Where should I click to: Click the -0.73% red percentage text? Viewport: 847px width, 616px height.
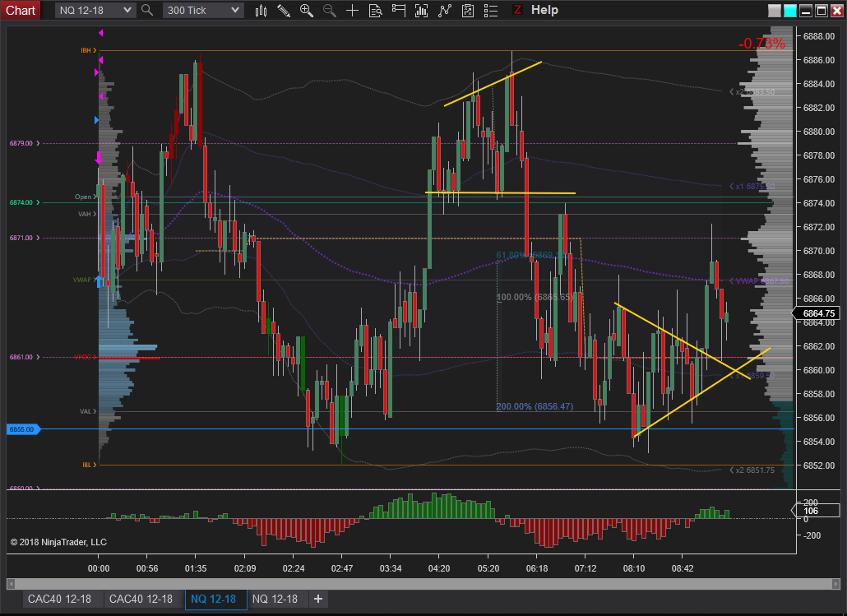pos(761,44)
